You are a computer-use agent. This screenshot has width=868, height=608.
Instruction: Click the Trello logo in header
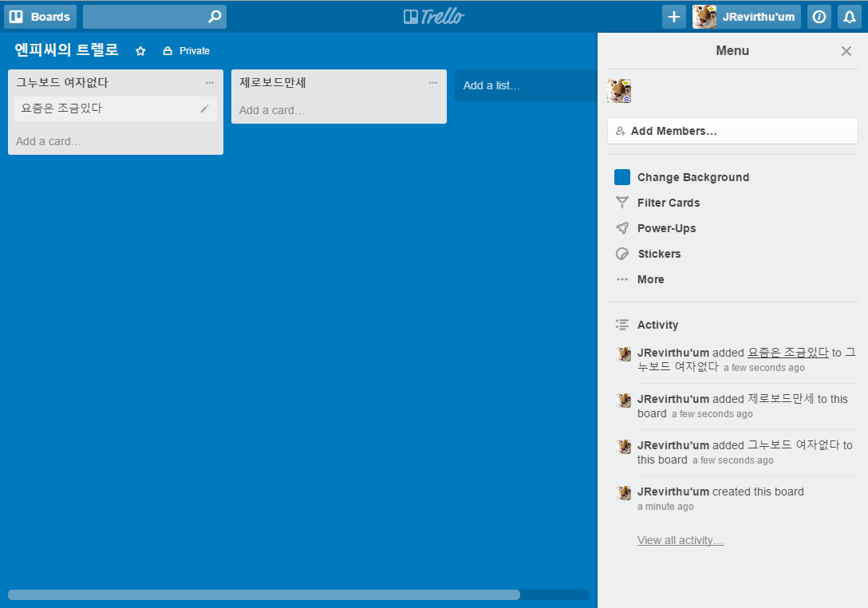point(434,17)
